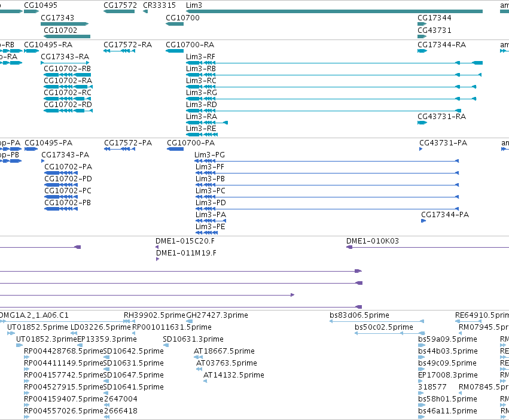
Task: Open EST RH39902.5prime
Action: [154, 315]
